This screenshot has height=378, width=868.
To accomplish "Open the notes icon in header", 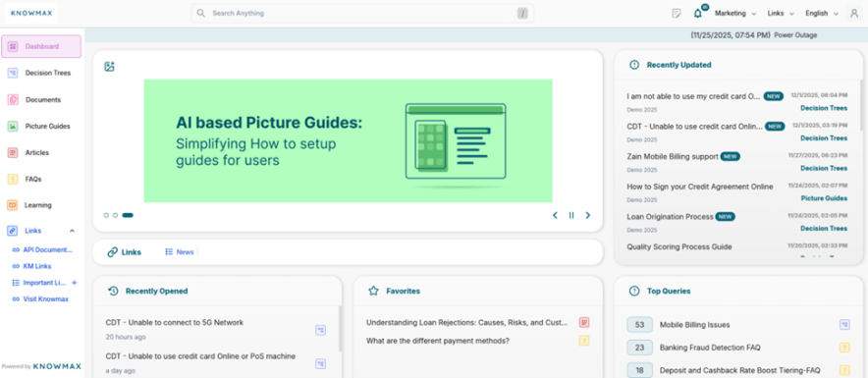I will pos(676,14).
